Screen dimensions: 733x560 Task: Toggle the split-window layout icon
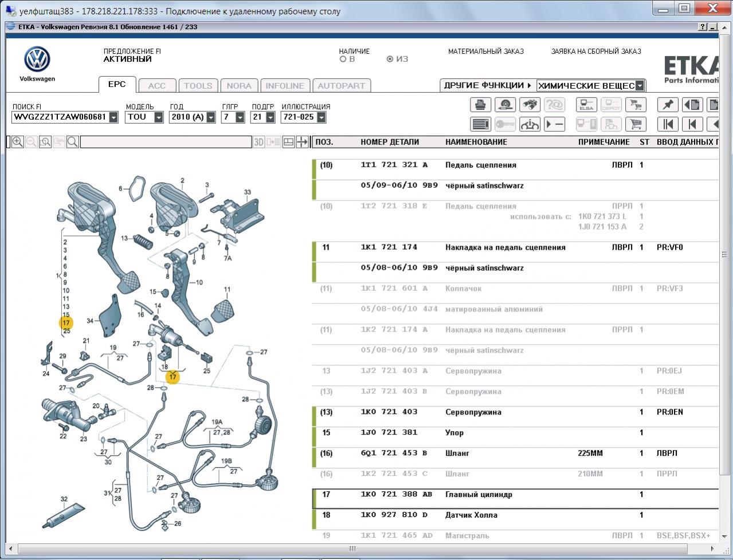click(289, 142)
